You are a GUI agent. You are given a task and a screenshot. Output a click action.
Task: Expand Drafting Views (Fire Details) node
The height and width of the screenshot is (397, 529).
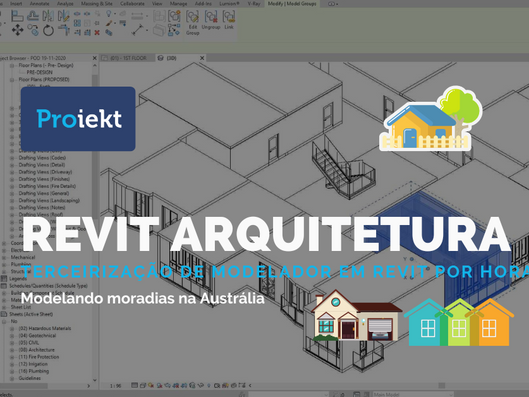click(x=12, y=186)
